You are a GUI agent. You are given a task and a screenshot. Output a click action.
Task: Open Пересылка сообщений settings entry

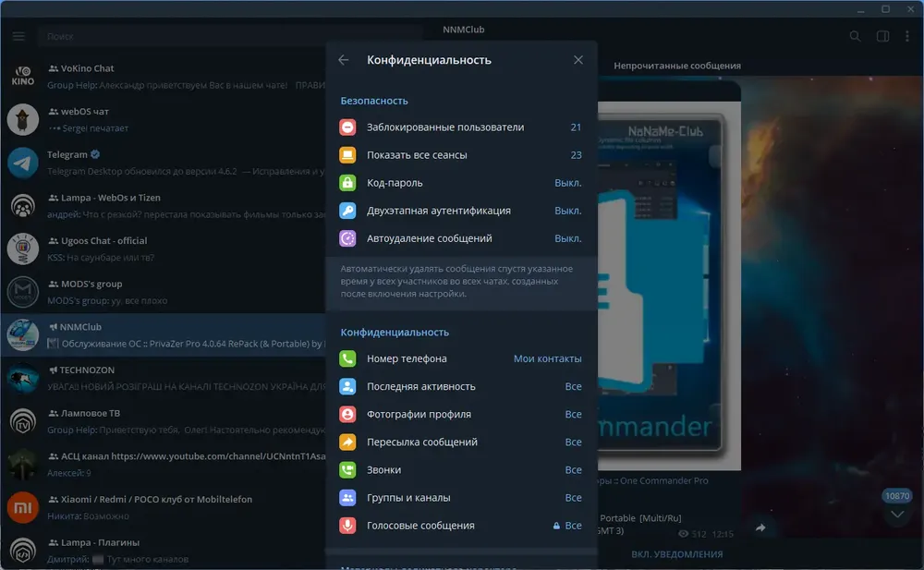[x=461, y=443]
